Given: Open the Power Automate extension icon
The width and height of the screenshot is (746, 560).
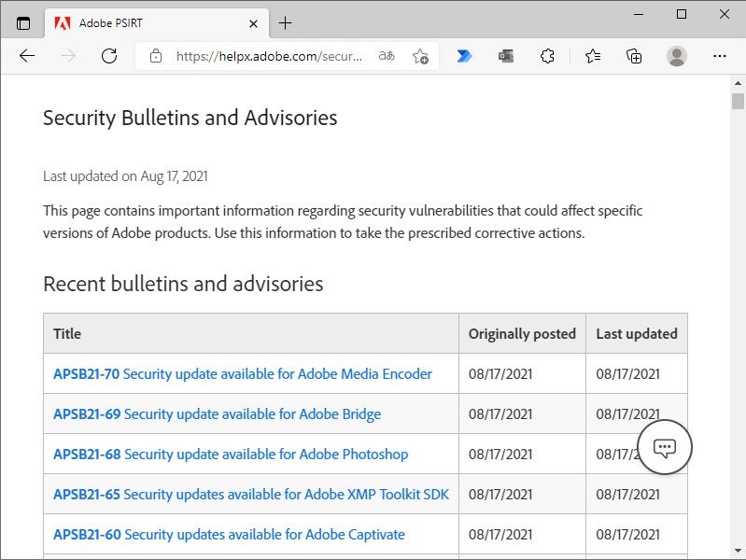Looking at the screenshot, I should tap(464, 56).
